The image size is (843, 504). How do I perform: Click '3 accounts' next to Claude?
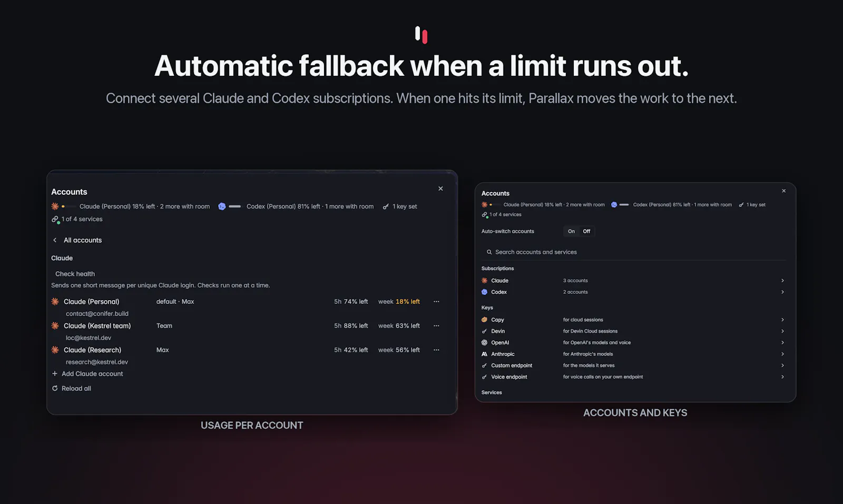tap(575, 281)
